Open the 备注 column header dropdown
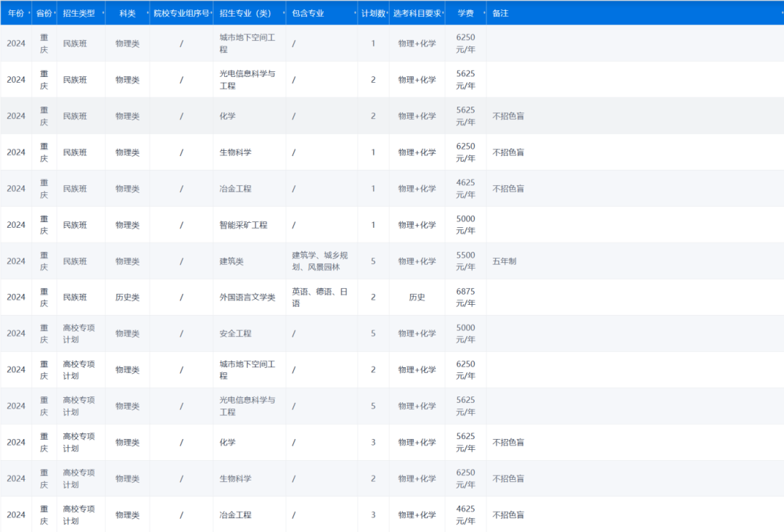This screenshot has width=784, height=532. tap(782, 13)
